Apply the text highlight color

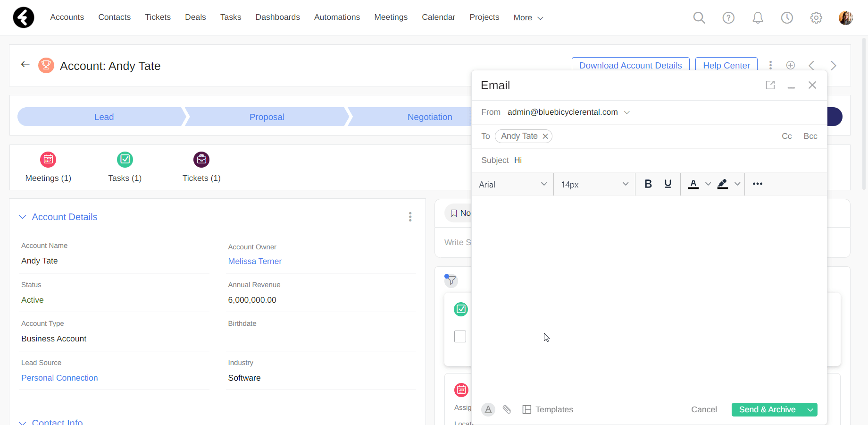723,184
